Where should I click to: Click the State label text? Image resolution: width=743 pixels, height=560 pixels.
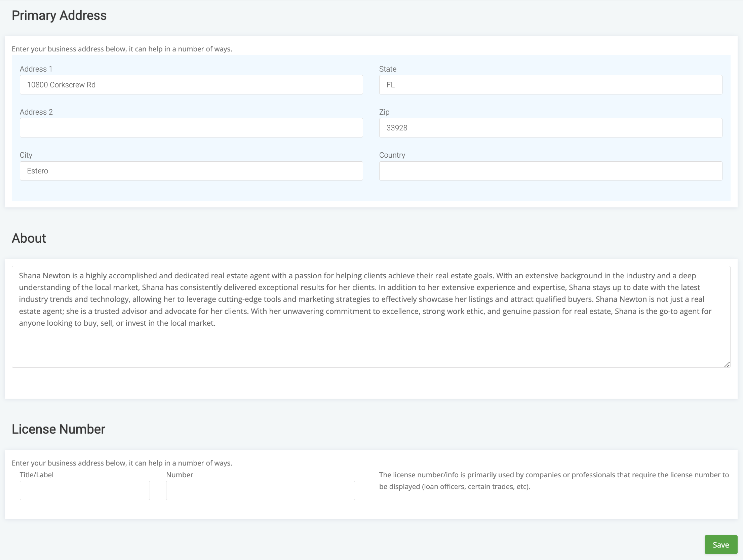point(388,69)
